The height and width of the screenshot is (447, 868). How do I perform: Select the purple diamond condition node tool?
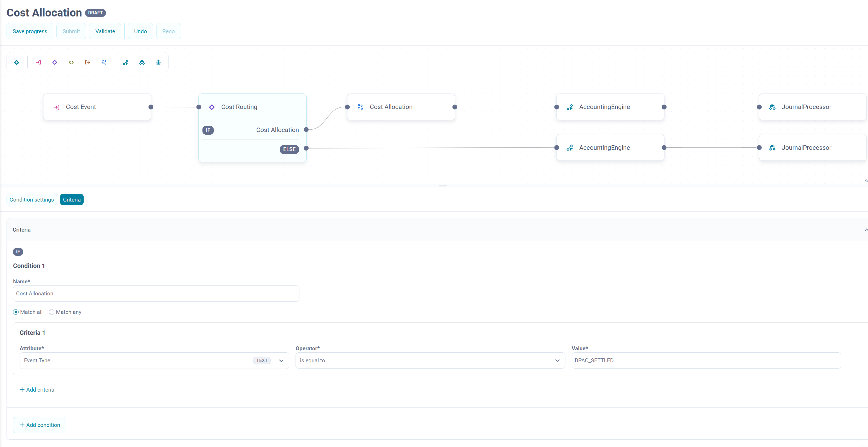click(x=55, y=62)
